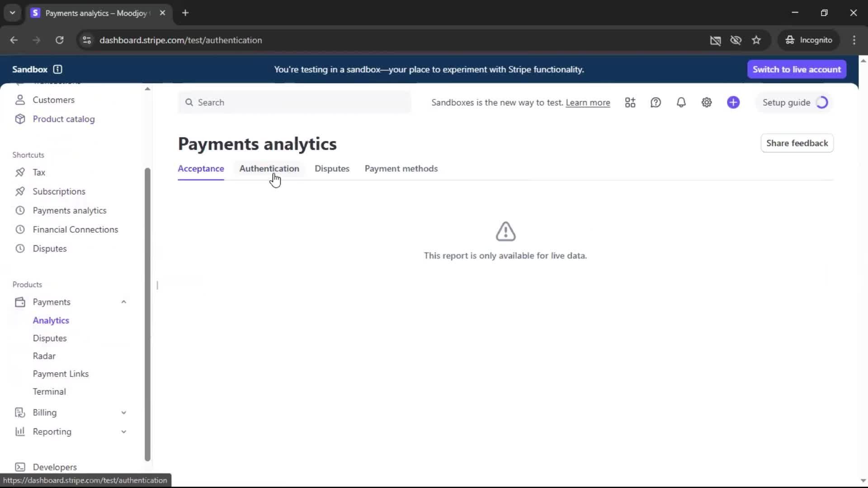
Task: Expand the Billing section
Action: 123,413
